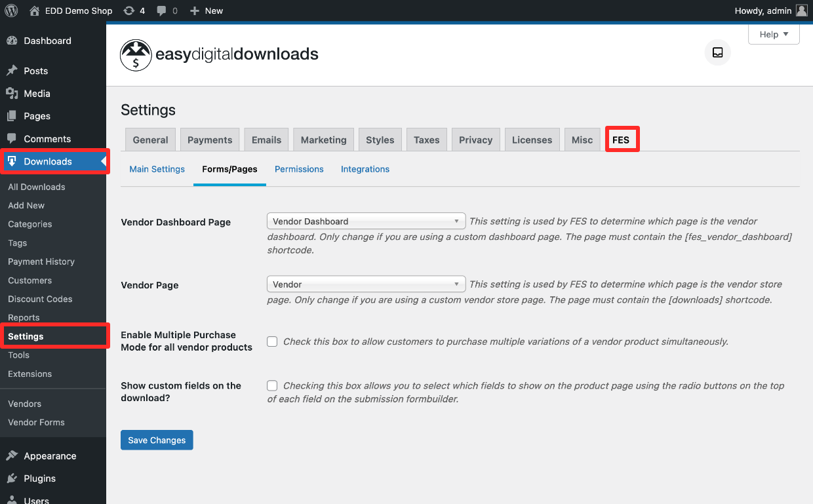Open the Vendor Page dropdown

pyautogui.click(x=366, y=284)
